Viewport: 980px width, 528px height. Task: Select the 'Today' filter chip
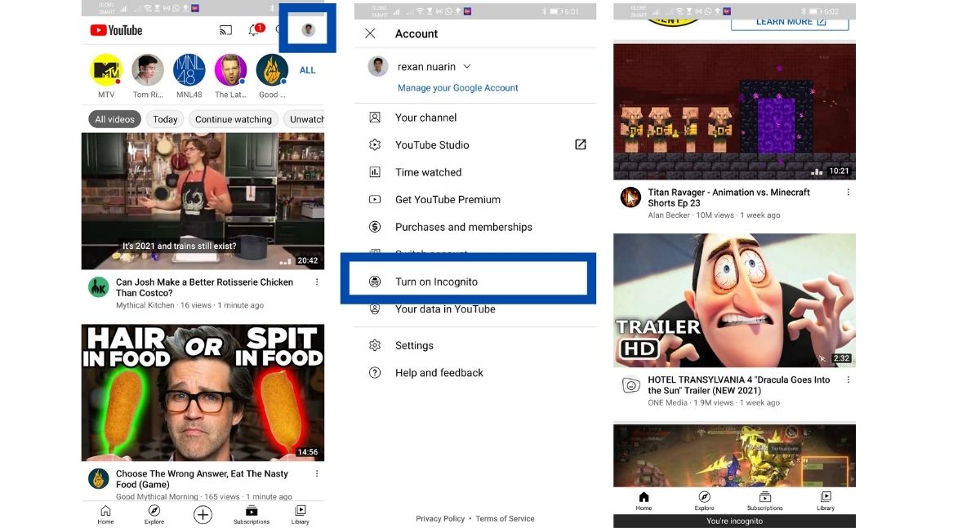click(165, 119)
